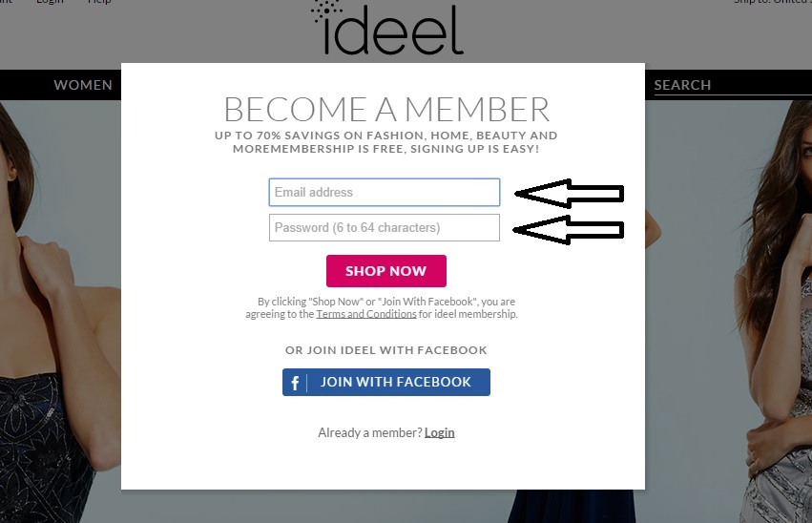The width and height of the screenshot is (812, 523).
Task: Click the arrow pointing at the email field
Action: pyautogui.click(x=569, y=194)
